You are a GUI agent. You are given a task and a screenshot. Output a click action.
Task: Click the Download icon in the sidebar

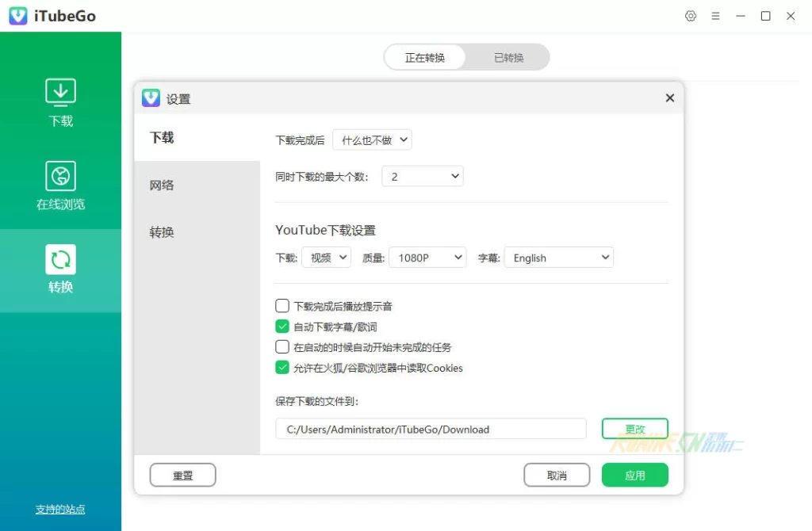[x=60, y=93]
